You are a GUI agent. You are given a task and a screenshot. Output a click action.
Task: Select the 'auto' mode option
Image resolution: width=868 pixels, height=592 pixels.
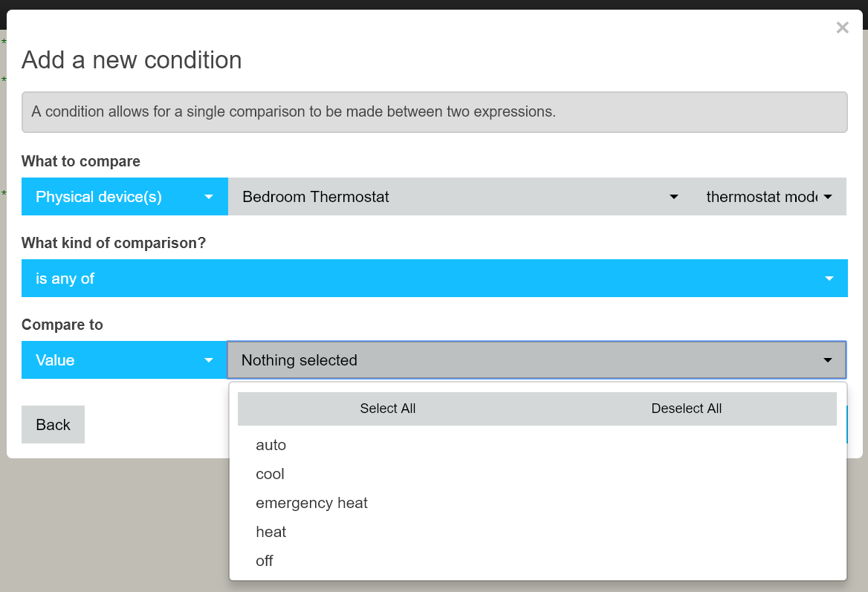(x=537, y=445)
